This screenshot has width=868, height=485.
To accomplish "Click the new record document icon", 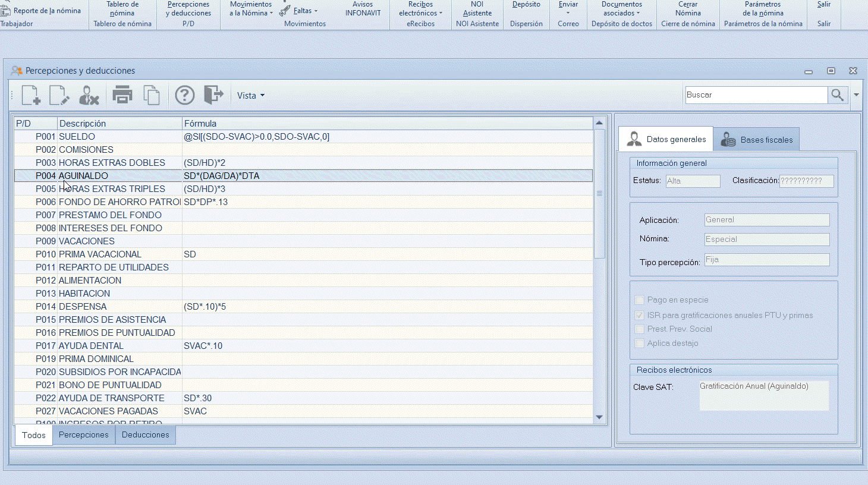I will pyautogui.click(x=31, y=95).
